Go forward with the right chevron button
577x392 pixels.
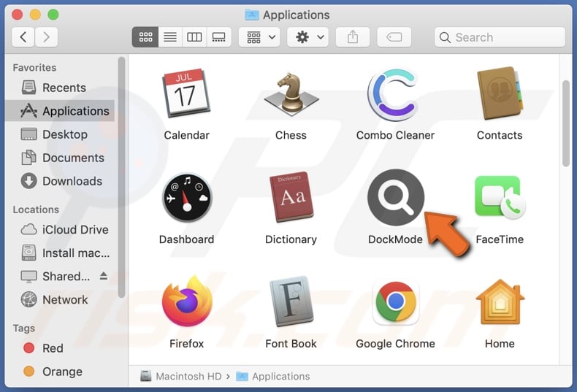tap(46, 36)
